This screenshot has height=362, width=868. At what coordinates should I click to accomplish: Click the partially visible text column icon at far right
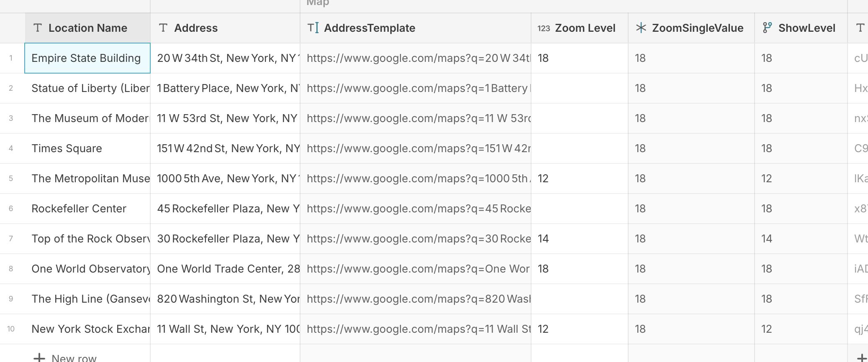(x=860, y=28)
